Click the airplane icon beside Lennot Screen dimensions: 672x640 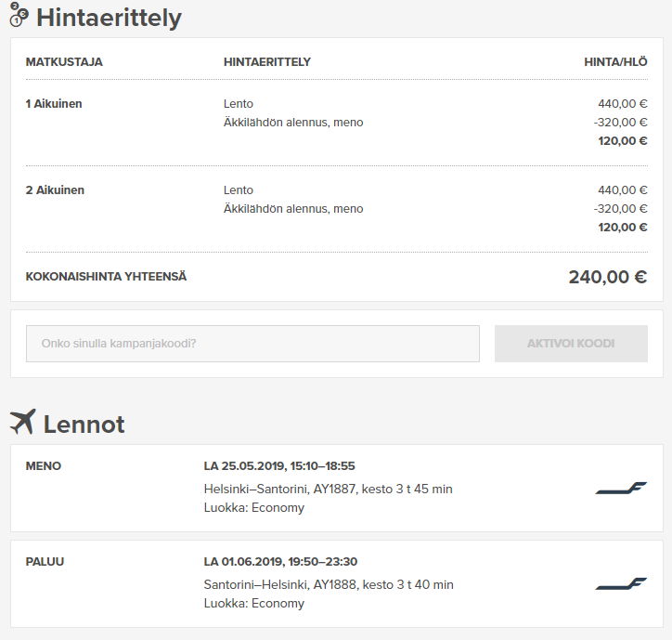pos(22,422)
